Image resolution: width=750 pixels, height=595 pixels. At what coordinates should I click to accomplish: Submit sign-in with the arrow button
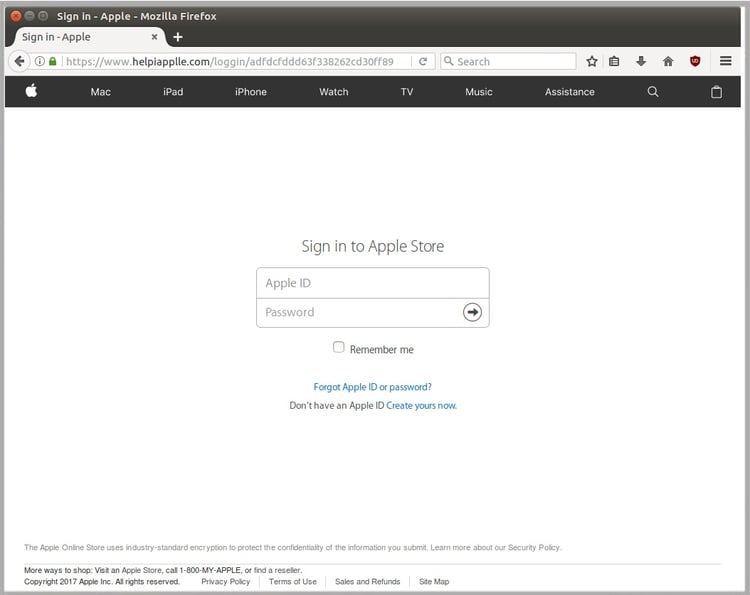click(x=472, y=312)
